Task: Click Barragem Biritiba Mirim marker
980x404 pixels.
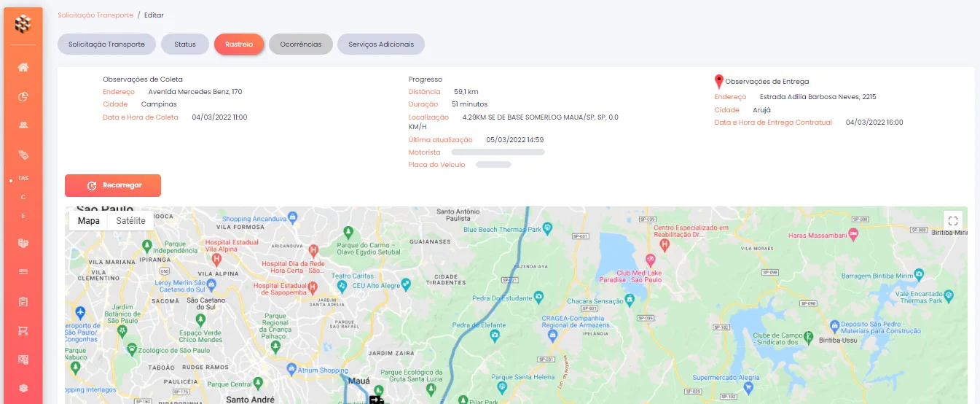Action: point(920,275)
